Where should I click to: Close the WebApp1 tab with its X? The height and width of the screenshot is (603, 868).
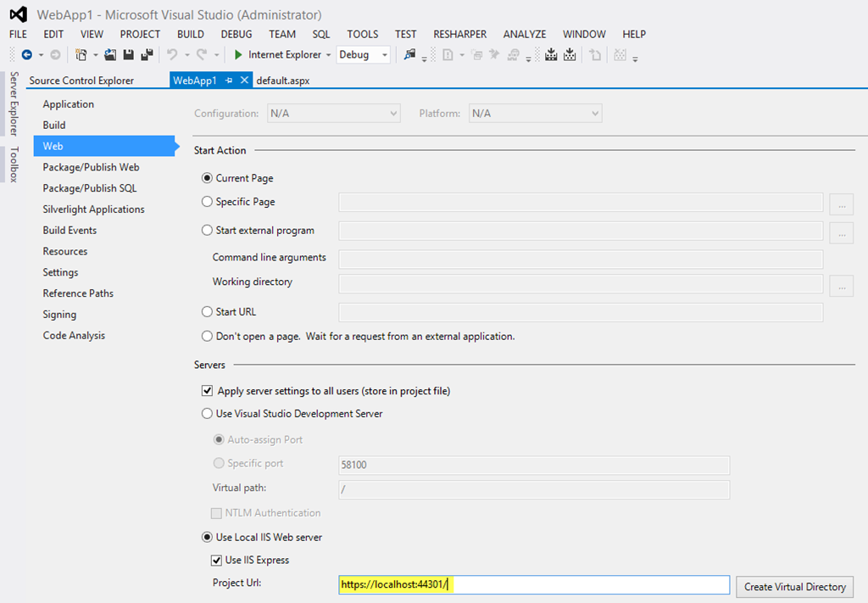pyautogui.click(x=244, y=81)
